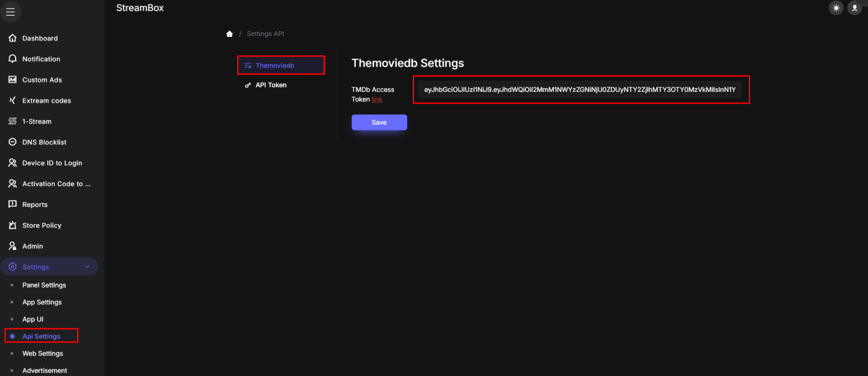Toggle the hamburger menu icon
The image size is (868, 376).
10,12
